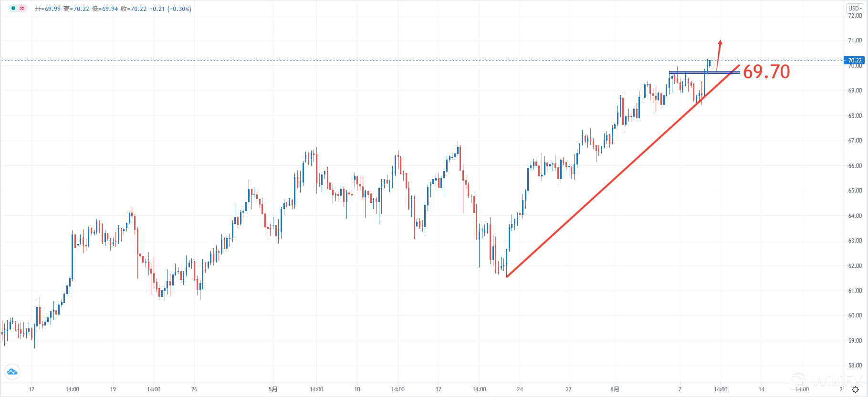Click the +0.21 (+0.30%) change value
The width and height of the screenshot is (868, 397).
coord(170,9)
